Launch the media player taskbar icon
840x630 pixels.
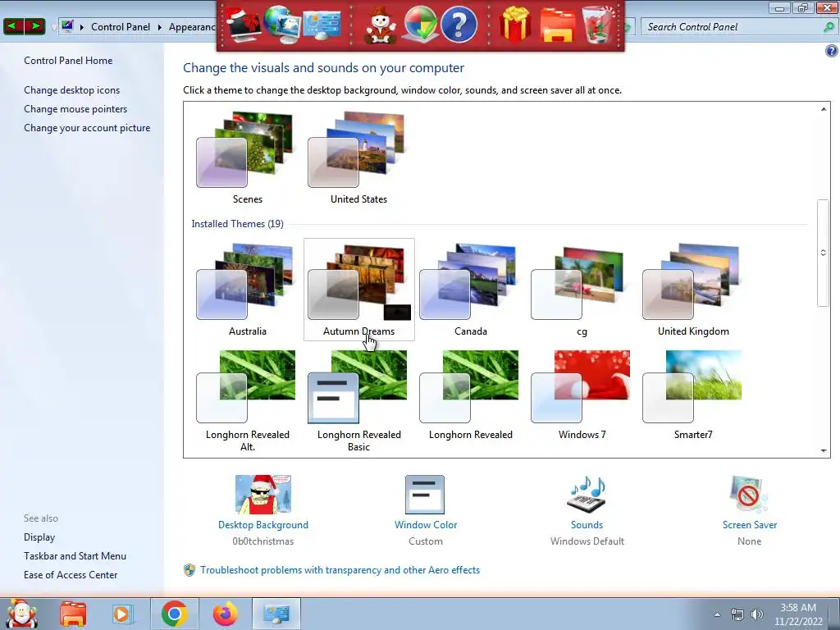(x=121, y=614)
